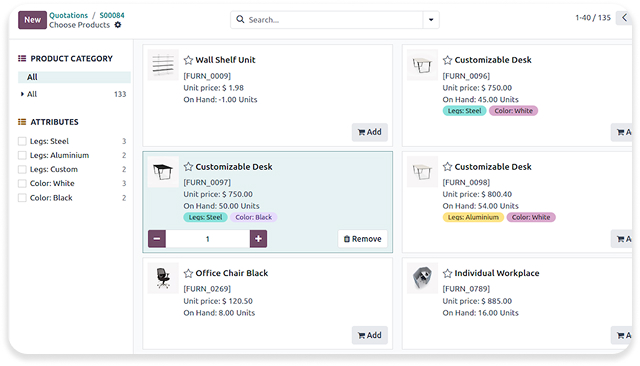The image size is (640, 366).
Task: Expand the All category tree arrow
Action: [x=22, y=94]
